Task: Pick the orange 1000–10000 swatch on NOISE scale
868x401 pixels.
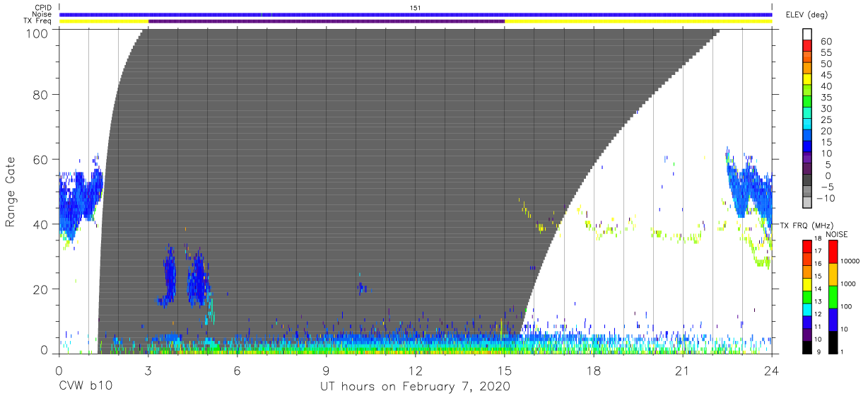Action: (x=833, y=274)
